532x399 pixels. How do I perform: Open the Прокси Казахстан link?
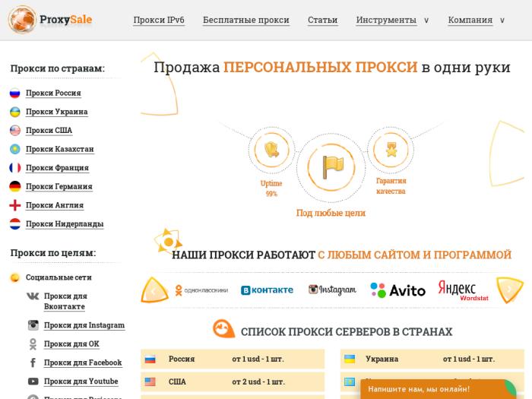(60, 149)
